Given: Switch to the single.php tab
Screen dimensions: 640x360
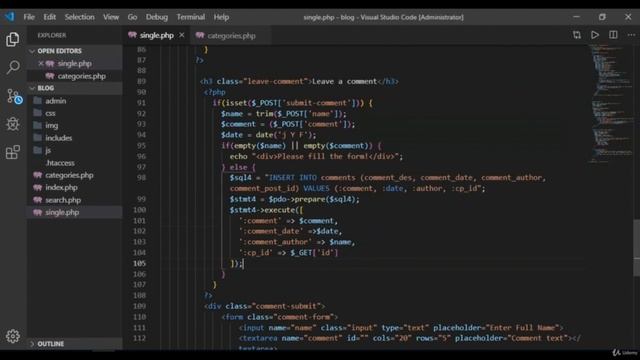Looking at the screenshot, I should (156, 36).
